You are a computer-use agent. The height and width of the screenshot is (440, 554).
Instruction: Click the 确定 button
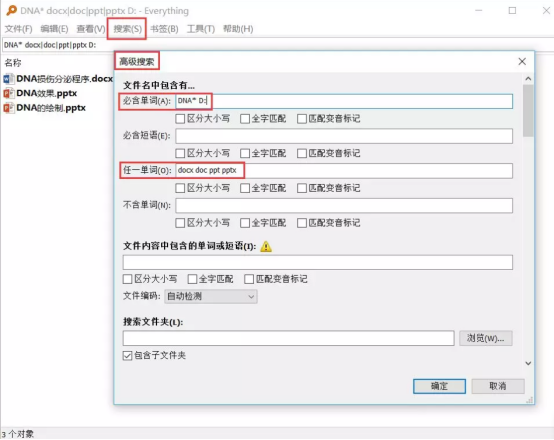(x=439, y=386)
